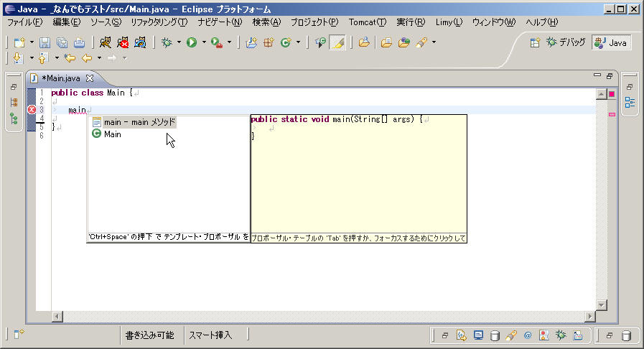Start Tomcat using the cat icon

(106, 42)
